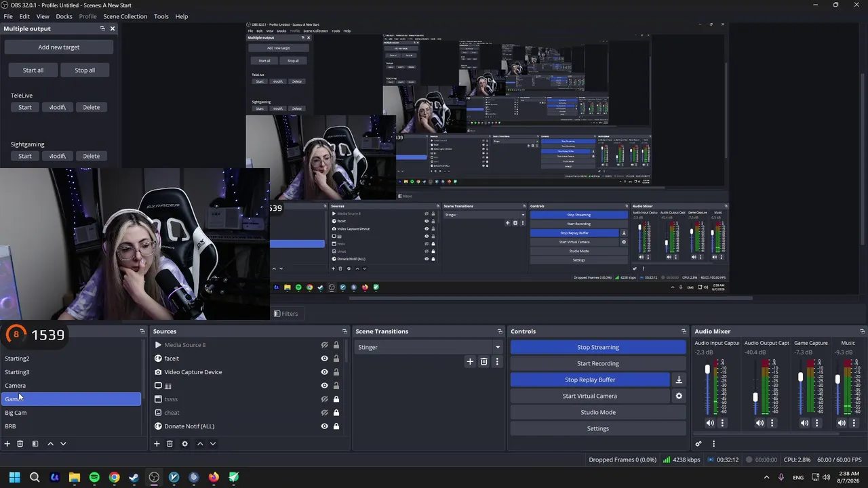Click Start Recording button

point(598,363)
